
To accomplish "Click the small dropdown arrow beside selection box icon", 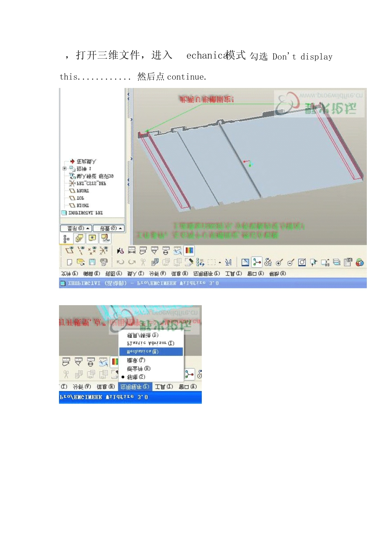I will pyautogui.click(x=220, y=263).
